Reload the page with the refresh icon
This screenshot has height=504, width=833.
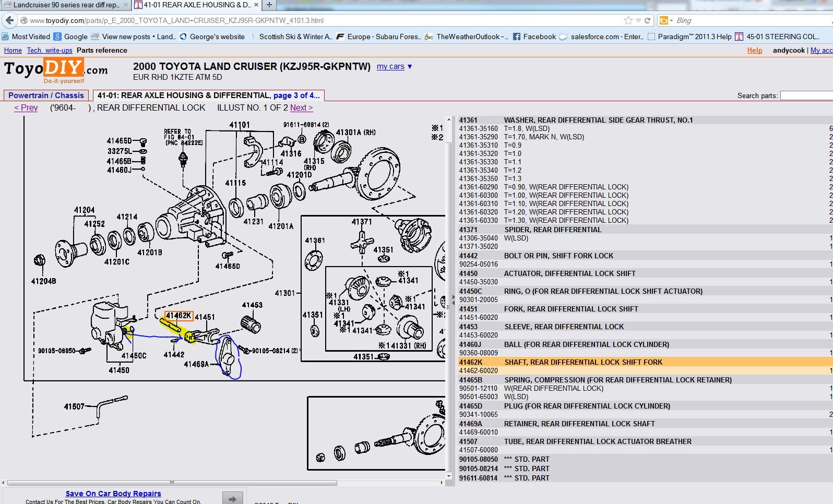(647, 20)
